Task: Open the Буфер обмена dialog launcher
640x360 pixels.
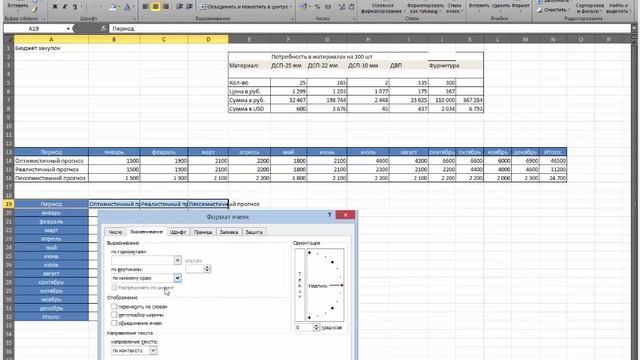Action: click(45, 19)
